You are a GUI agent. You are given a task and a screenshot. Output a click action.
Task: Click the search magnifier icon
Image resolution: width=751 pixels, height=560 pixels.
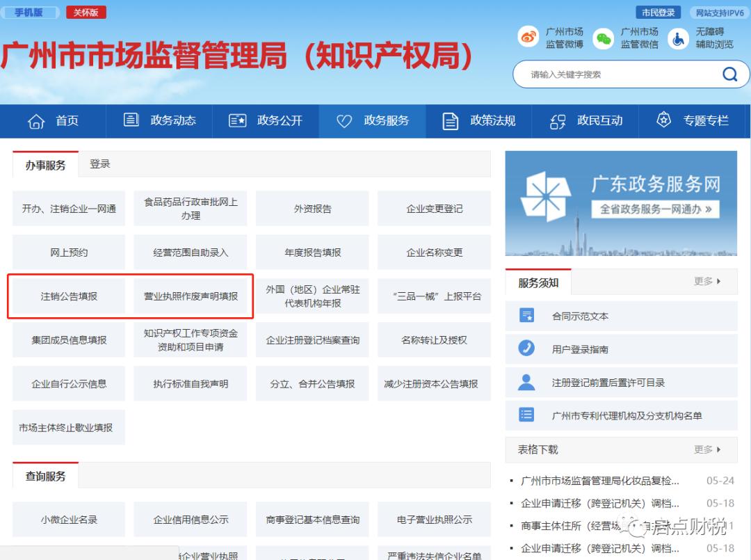[x=729, y=74]
